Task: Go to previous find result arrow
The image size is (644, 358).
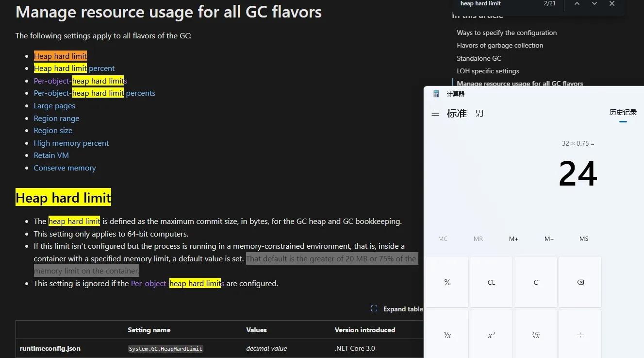Action: (577, 3)
